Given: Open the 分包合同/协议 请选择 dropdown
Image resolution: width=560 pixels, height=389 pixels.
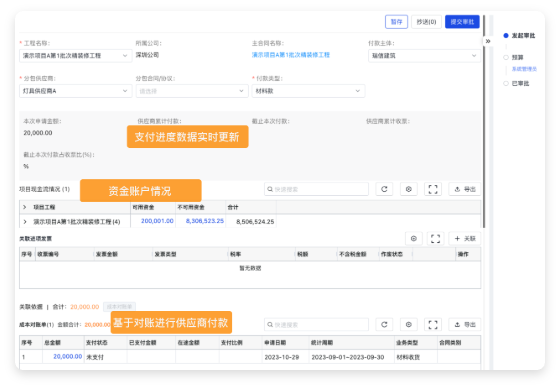Looking at the screenshot, I should click(x=192, y=91).
